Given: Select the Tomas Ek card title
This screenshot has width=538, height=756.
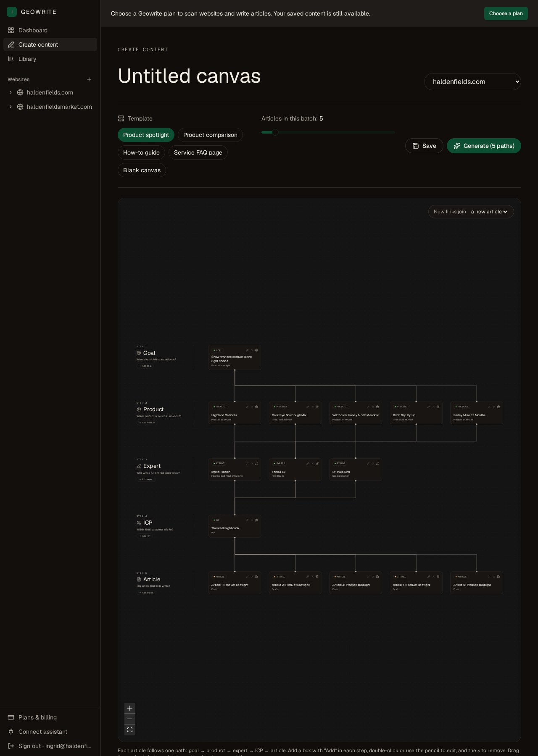Looking at the screenshot, I should [279, 472].
